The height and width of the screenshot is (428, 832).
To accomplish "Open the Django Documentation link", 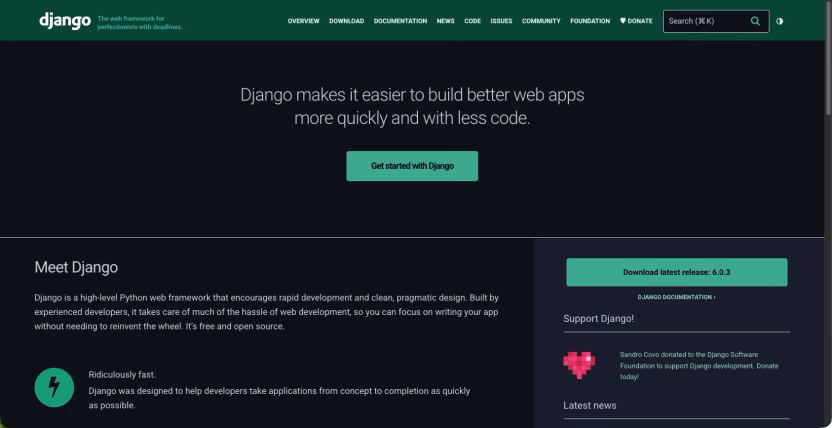I will 677,298.
